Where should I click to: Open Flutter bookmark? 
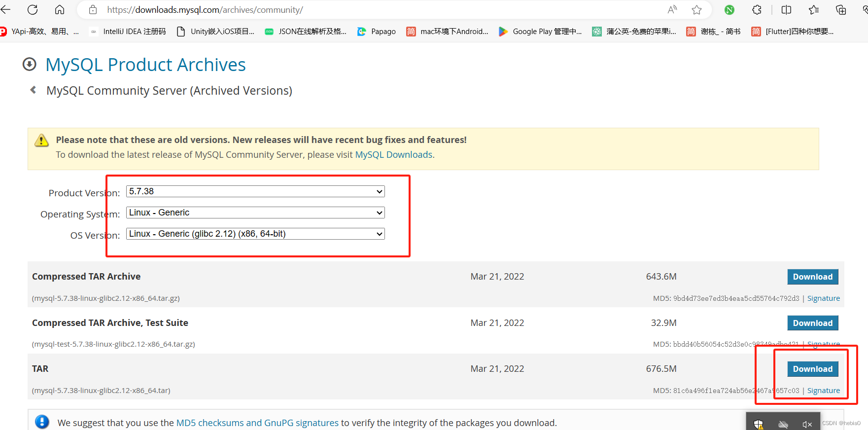point(793,32)
